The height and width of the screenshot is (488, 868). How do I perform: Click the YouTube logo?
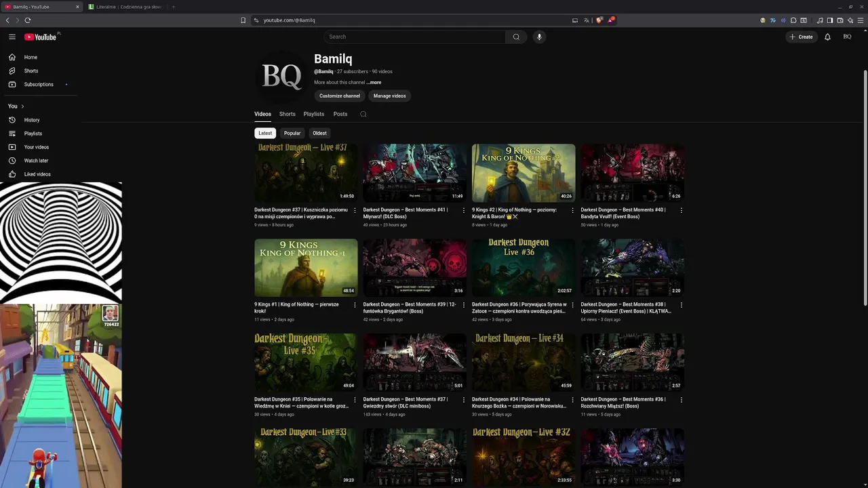41,37
